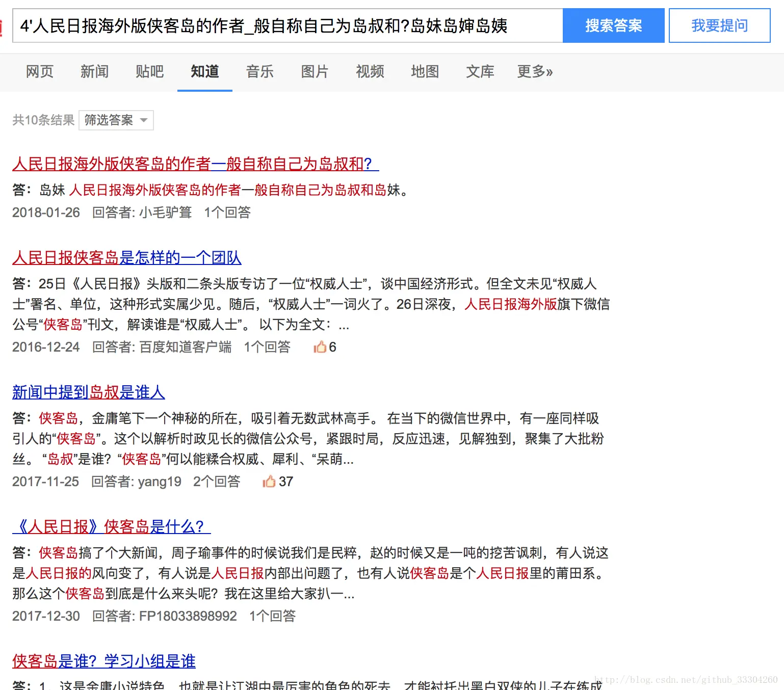
Task: Open result 人民日报海外版侠客岛的作者一般自称自己为岛叔和?
Action: [x=196, y=164]
